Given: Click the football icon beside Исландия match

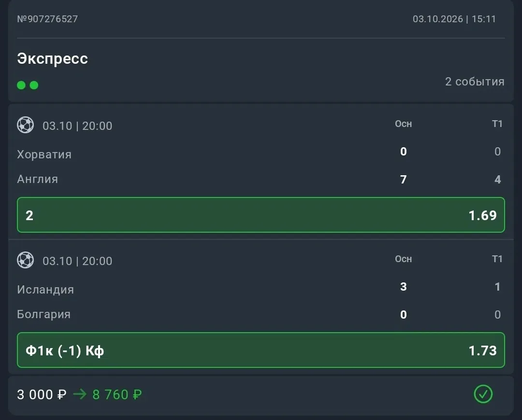Looking at the screenshot, I should tap(25, 260).
